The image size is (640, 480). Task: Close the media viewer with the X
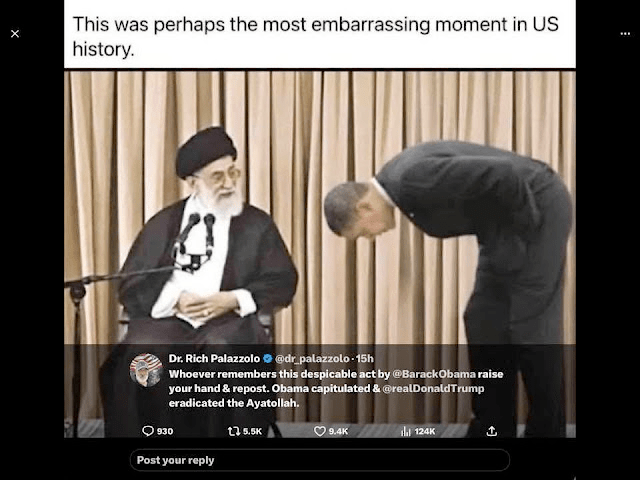15,33
